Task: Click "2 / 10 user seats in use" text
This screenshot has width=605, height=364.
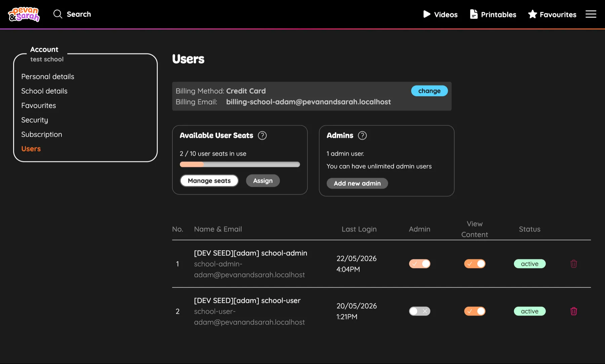Action: coord(213,154)
